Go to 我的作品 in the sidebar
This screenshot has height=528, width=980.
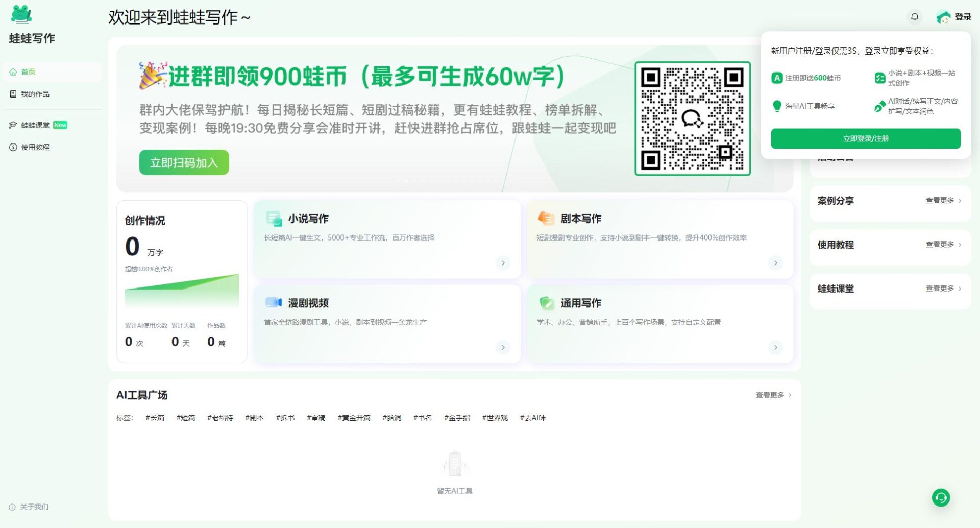click(35, 94)
